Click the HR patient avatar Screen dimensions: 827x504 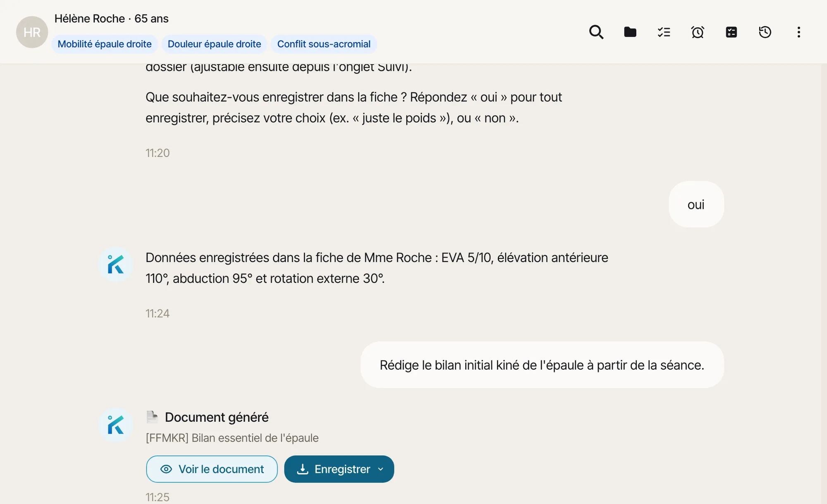32,32
